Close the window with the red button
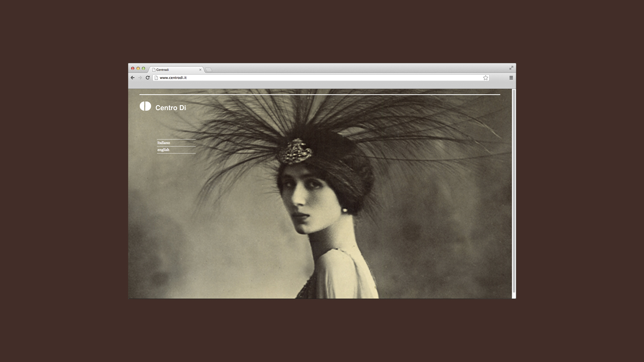Screen dimensions: 644x362 (x=132, y=68)
